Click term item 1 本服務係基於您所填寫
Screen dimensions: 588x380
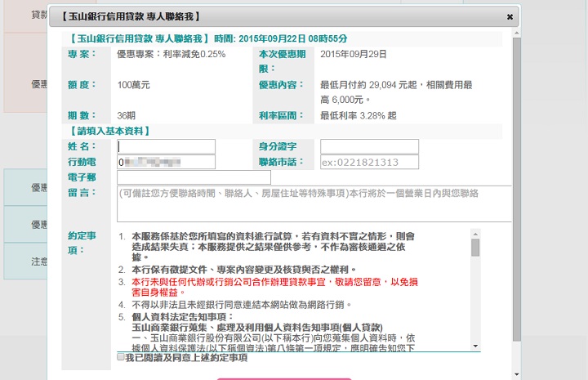tap(274, 247)
